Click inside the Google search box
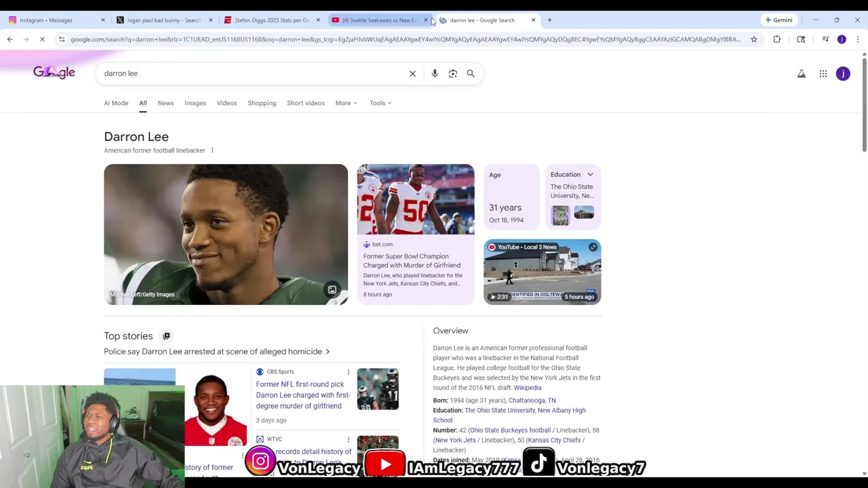Image resolution: width=868 pixels, height=488 pixels. [251, 73]
